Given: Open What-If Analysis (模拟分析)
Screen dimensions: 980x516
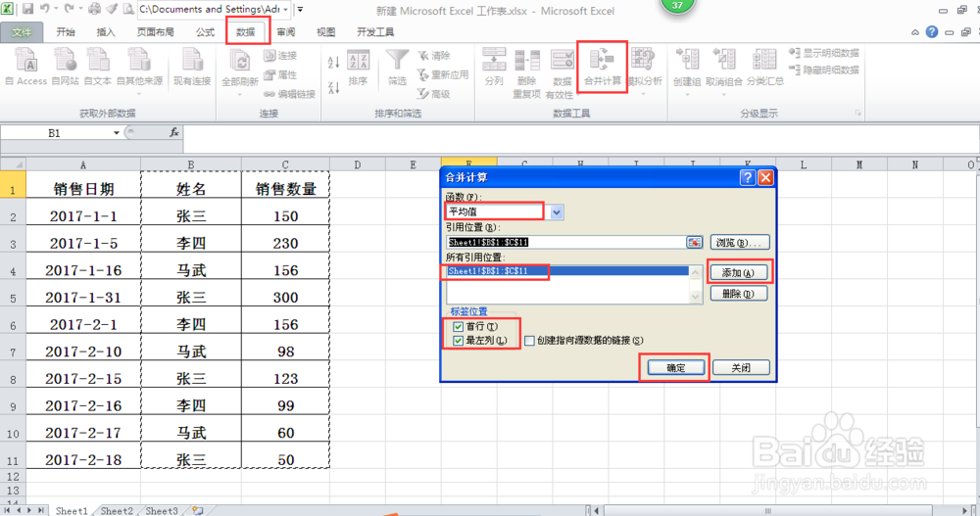Looking at the screenshot, I should 644,70.
